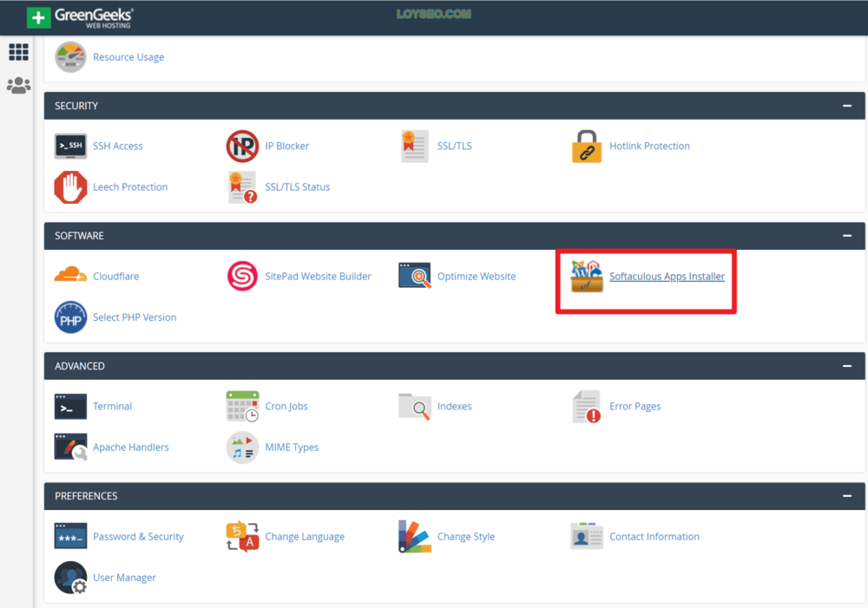Open the Resource Usage link

[128, 57]
